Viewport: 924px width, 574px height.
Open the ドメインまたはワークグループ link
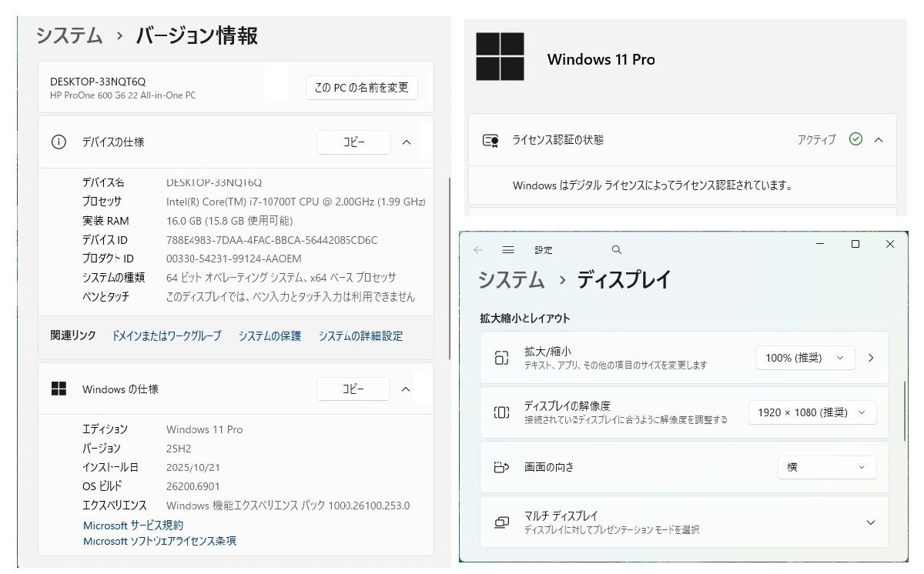[166, 336]
